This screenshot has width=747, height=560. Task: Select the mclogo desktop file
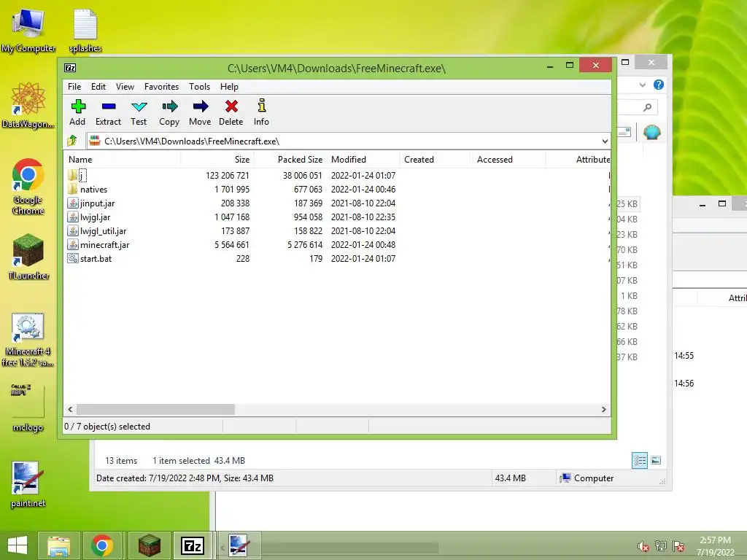(28, 408)
